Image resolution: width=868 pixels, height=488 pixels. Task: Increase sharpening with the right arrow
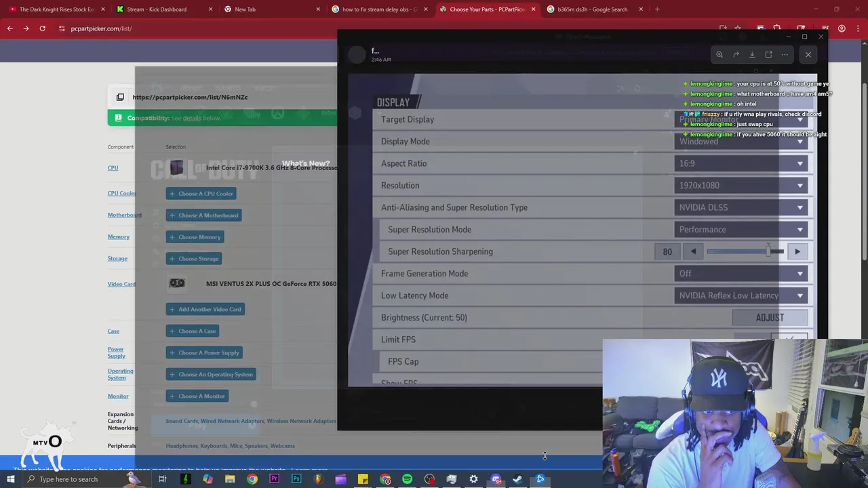797,251
